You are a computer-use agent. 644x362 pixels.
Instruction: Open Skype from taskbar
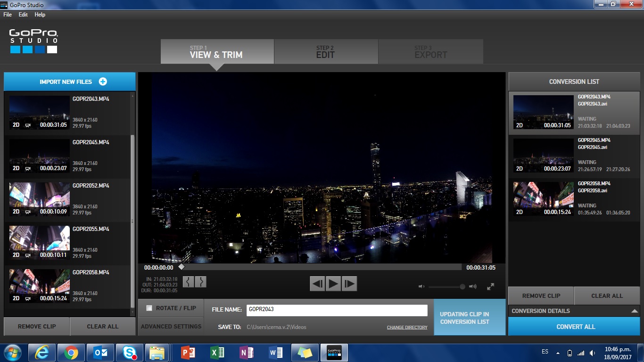(x=130, y=353)
